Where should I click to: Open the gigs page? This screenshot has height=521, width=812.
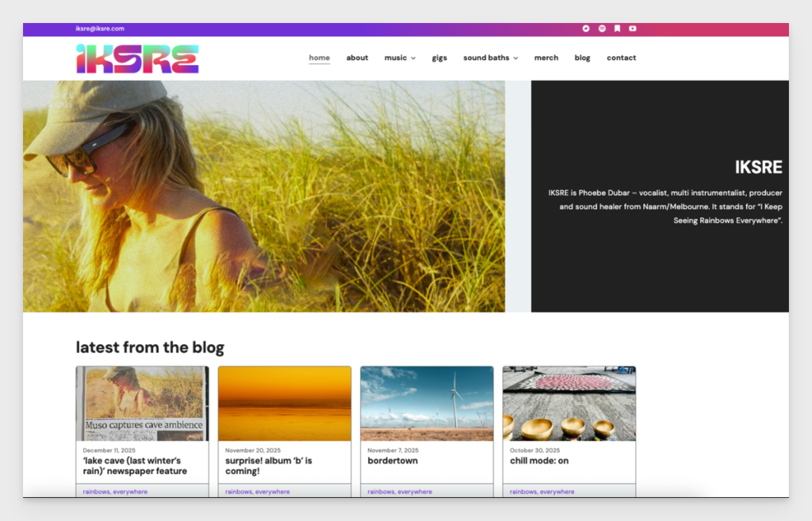pos(439,58)
